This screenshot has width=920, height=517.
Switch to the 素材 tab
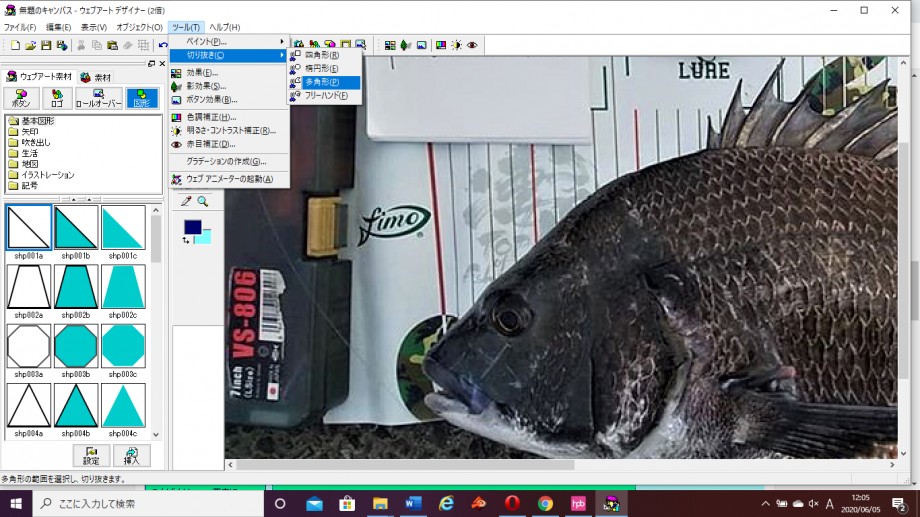pyautogui.click(x=96, y=77)
